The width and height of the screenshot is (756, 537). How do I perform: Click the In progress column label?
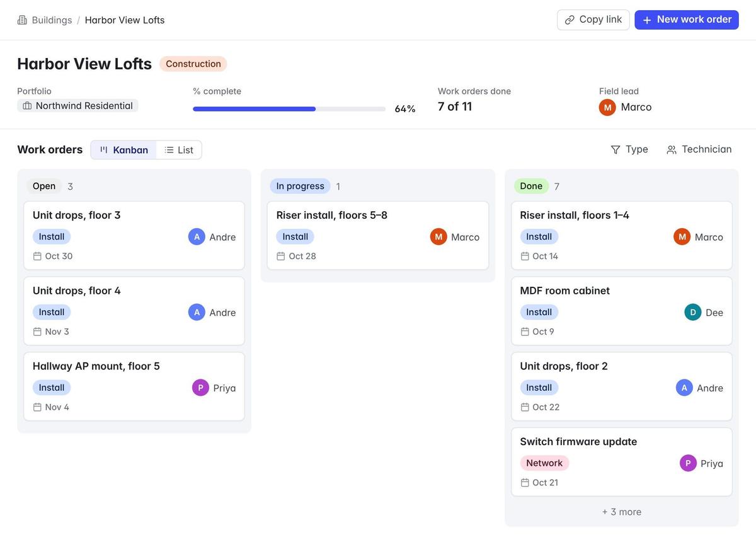(300, 186)
